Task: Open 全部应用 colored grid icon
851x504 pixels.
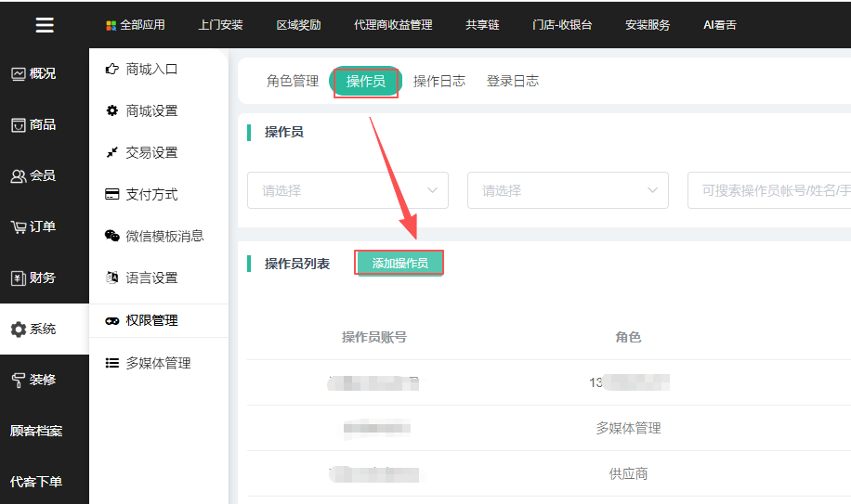Action: pos(111,26)
